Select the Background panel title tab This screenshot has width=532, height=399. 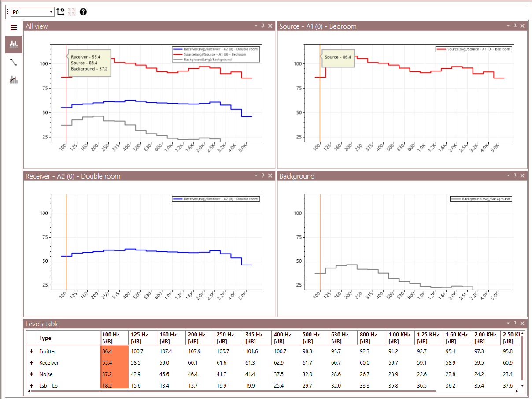(297, 176)
